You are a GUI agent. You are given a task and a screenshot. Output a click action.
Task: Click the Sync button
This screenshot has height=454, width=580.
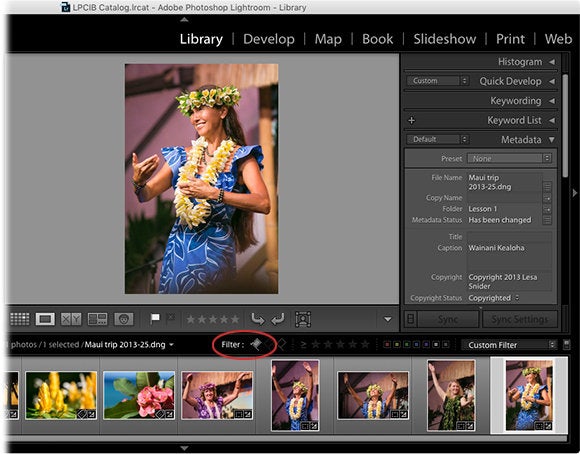point(448,319)
